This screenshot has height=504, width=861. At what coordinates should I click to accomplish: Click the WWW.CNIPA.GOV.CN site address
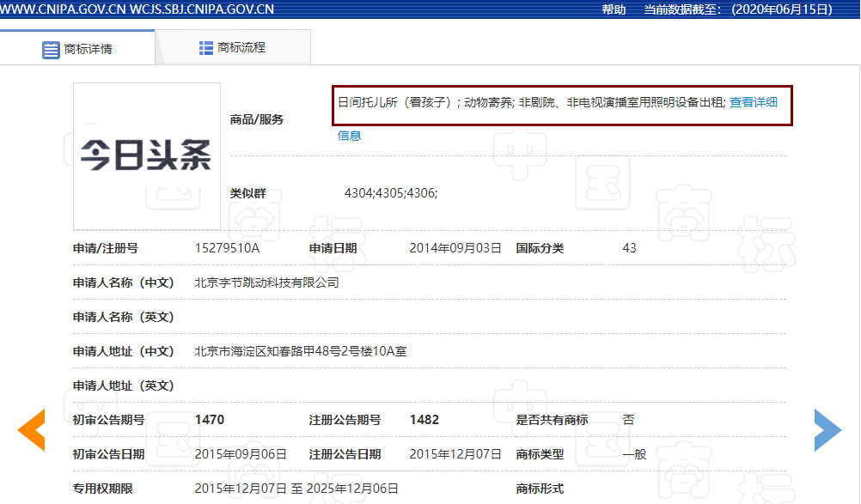(x=63, y=9)
